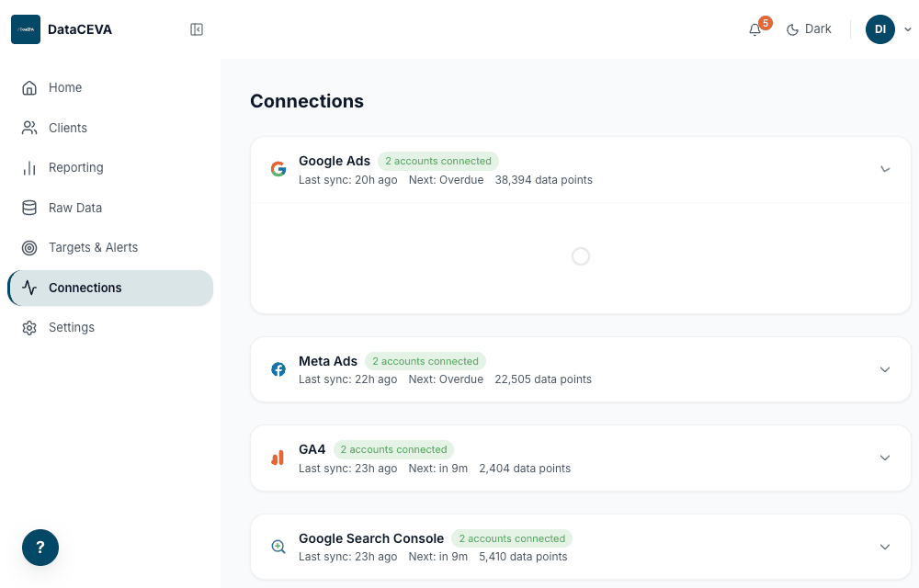The height and width of the screenshot is (588, 919).
Task: Click the Connections activity pulse icon
Action: click(29, 288)
